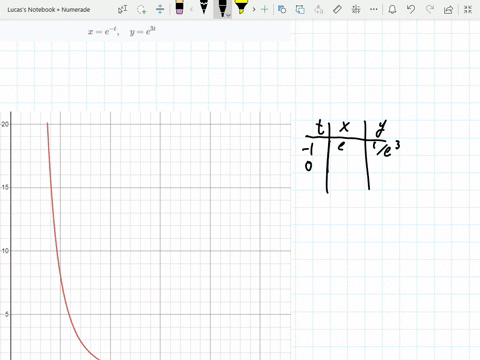480x360 pixels.
Task: Exit full screen mode
Action: coord(468,9)
